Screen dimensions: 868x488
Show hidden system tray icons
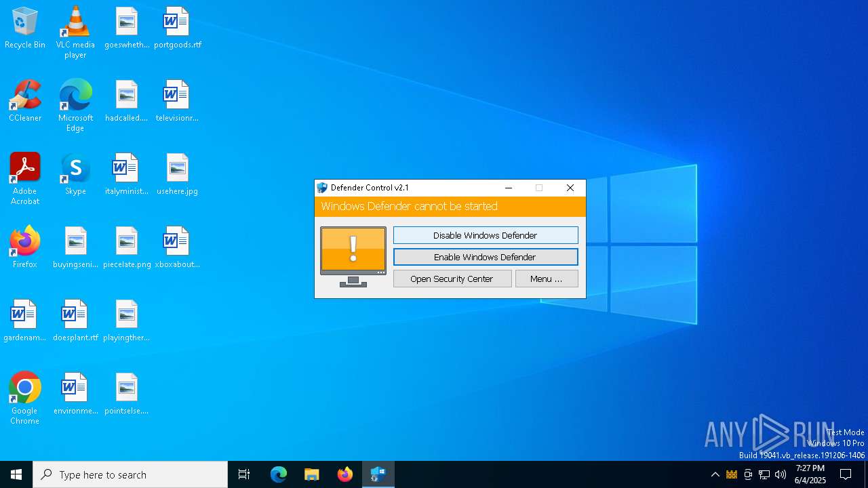(715, 474)
